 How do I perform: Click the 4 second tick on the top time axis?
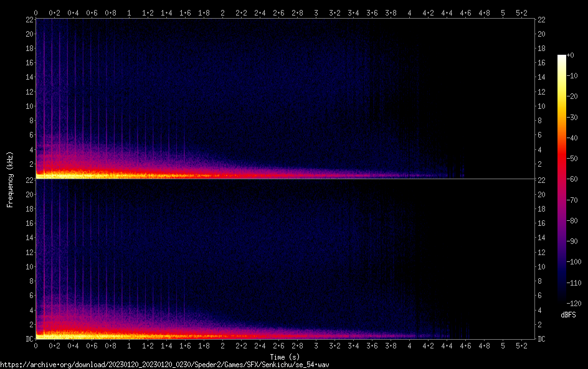pyautogui.click(x=409, y=12)
